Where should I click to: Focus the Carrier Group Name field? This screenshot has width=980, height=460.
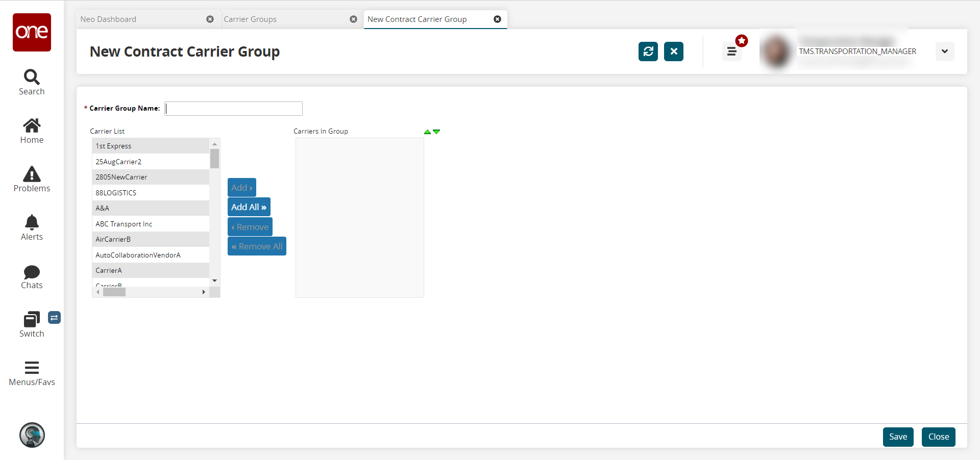[x=233, y=109]
